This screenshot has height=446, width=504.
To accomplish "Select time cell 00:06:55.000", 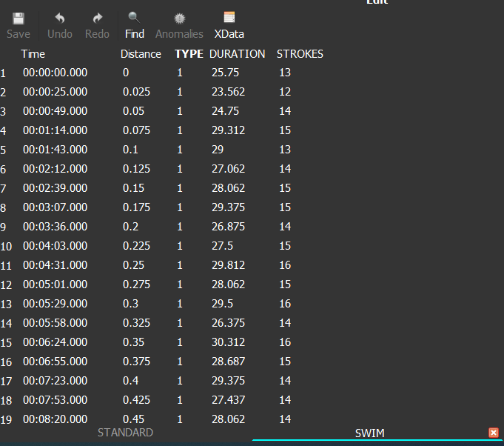I will click(56, 362).
